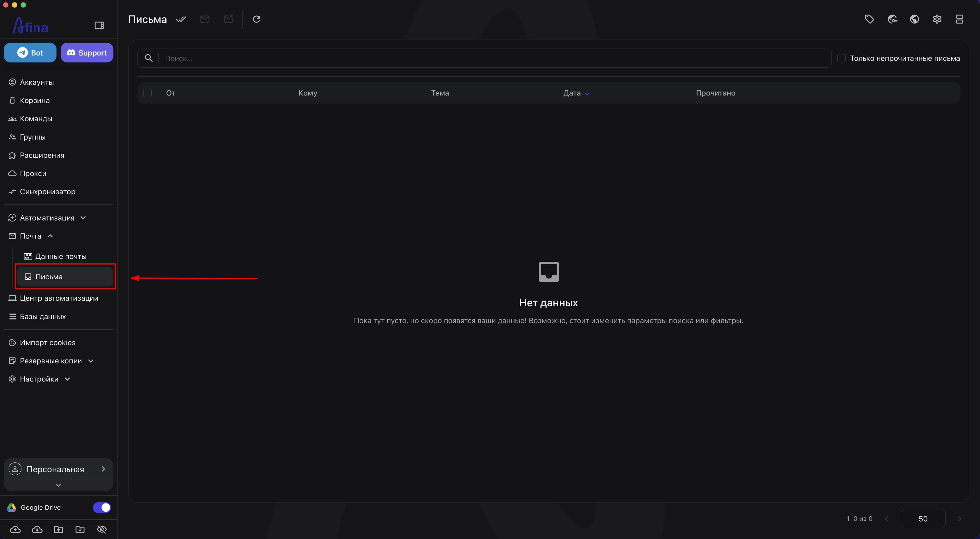Click the Прочитано column header
The image size is (980, 539).
(715, 93)
